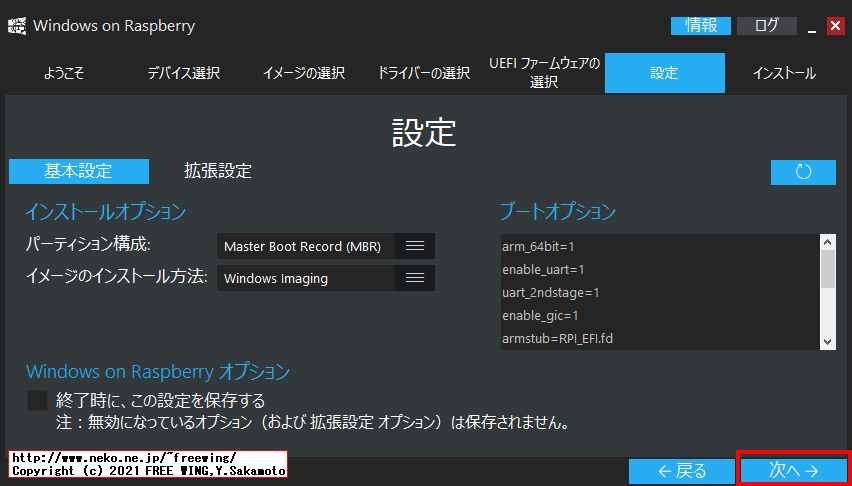Enable 終了時に、この設定を保存する checkbox
This screenshot has width=852, height=486.
[38, 401]
